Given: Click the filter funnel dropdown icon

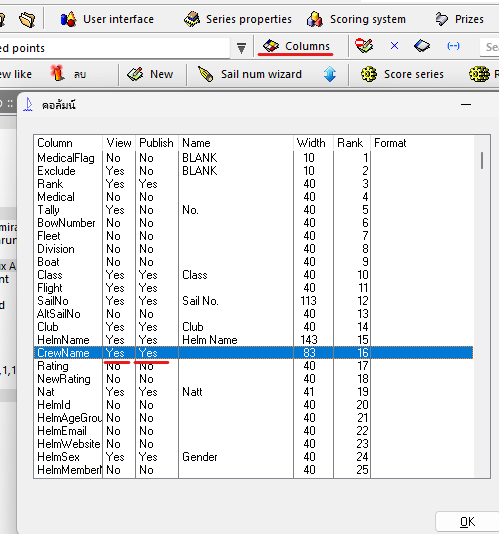Looking at the screenshot, I should [241, 48].
